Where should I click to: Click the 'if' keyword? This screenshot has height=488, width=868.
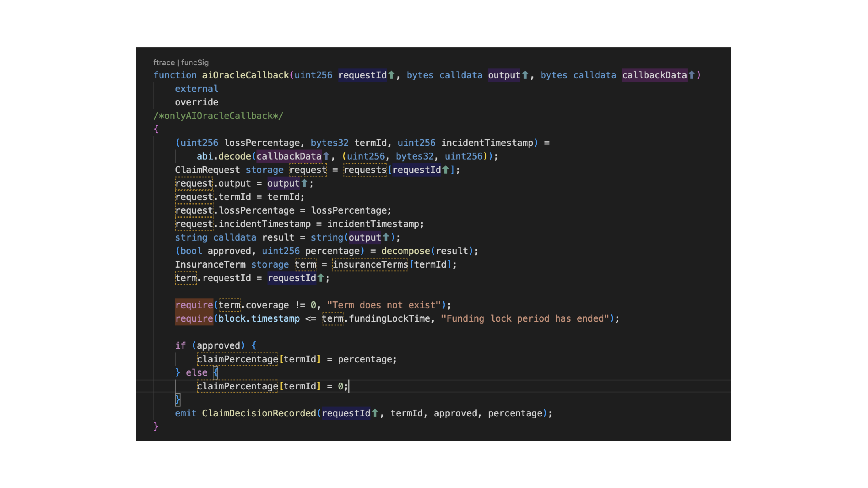click(180, 345)
